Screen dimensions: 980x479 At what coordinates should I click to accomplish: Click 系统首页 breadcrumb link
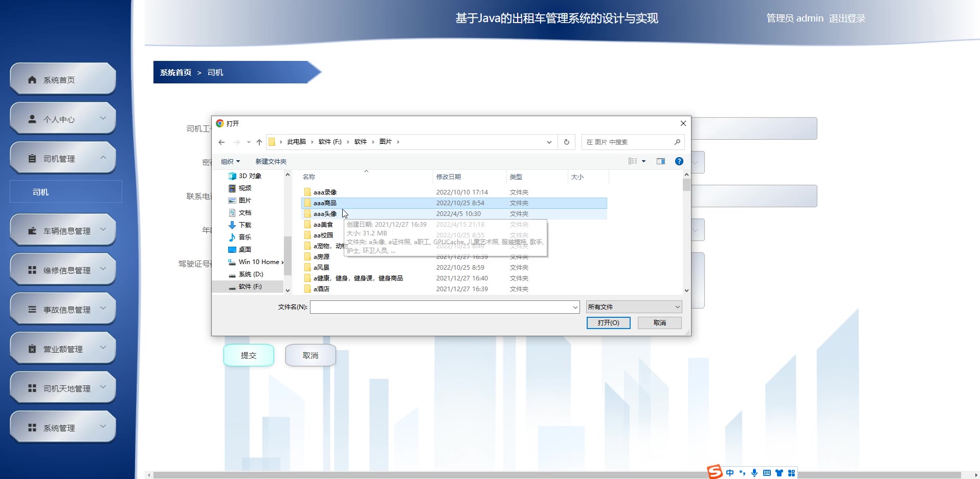pos(175,73)
